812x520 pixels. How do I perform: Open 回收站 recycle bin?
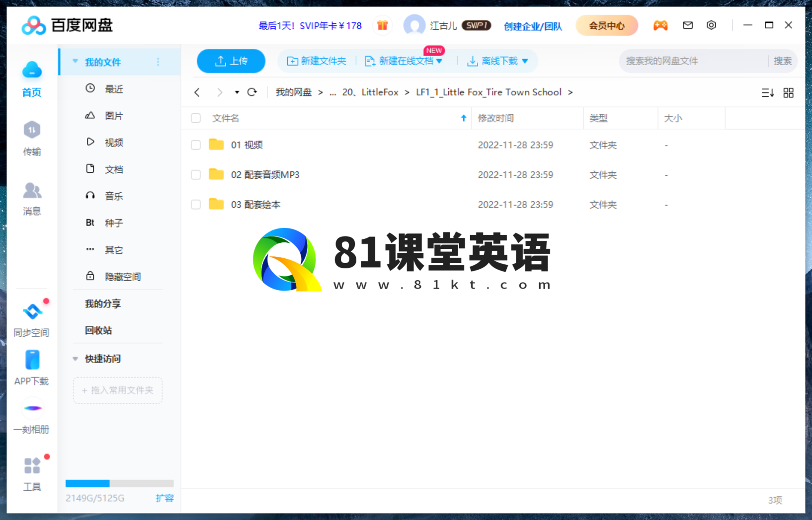point(98,330)
